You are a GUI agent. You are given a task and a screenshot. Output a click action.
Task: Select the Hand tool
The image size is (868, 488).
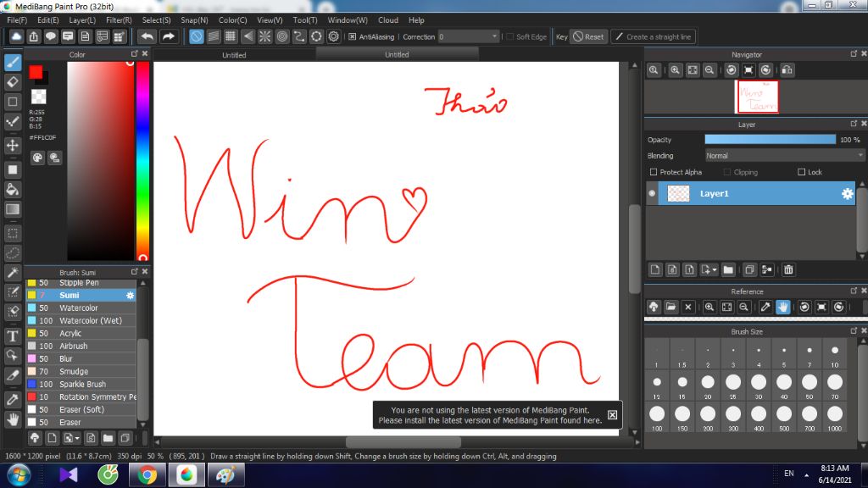point(13,419)
